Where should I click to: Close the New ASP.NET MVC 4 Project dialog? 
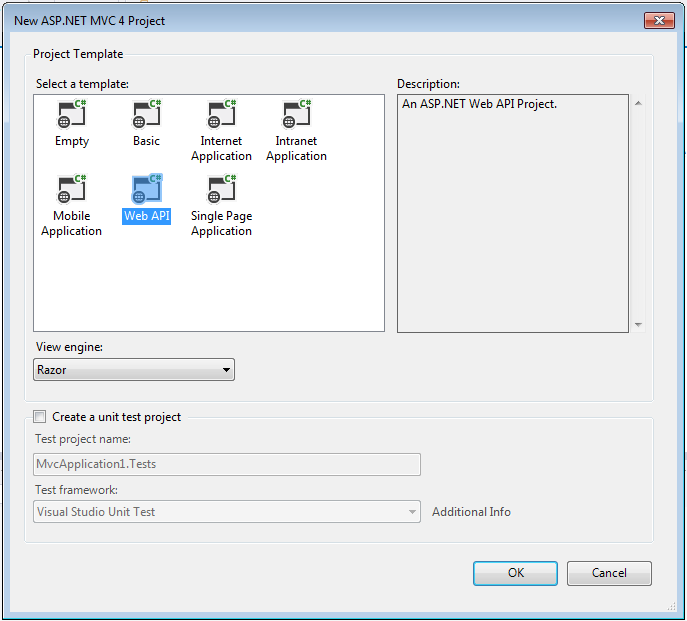(659, 20)
